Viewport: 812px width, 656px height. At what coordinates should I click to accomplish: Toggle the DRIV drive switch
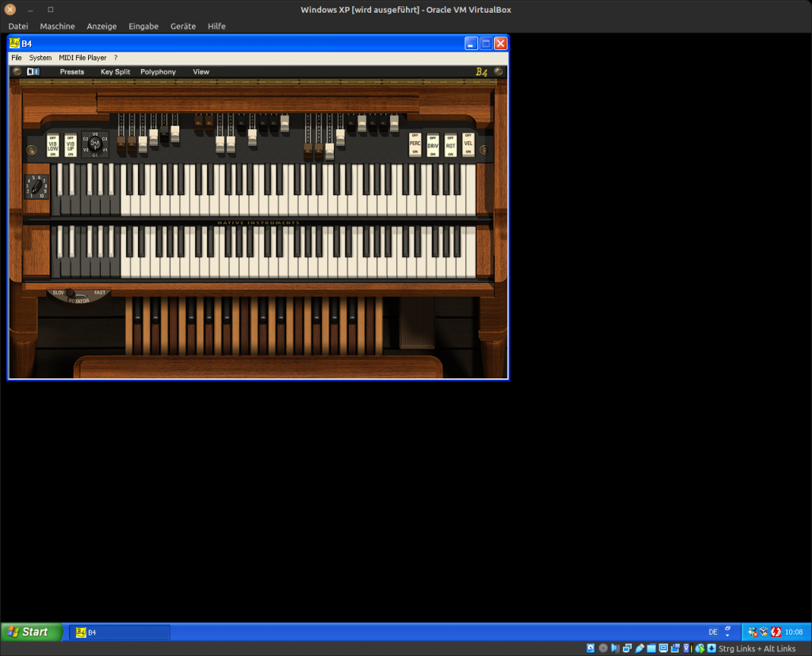(433, 144)
